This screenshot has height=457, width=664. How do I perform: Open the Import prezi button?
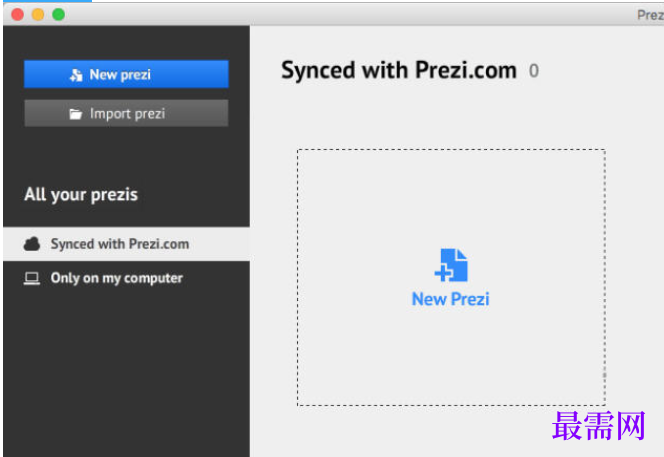pyautogui.click(x=126, y=113)
